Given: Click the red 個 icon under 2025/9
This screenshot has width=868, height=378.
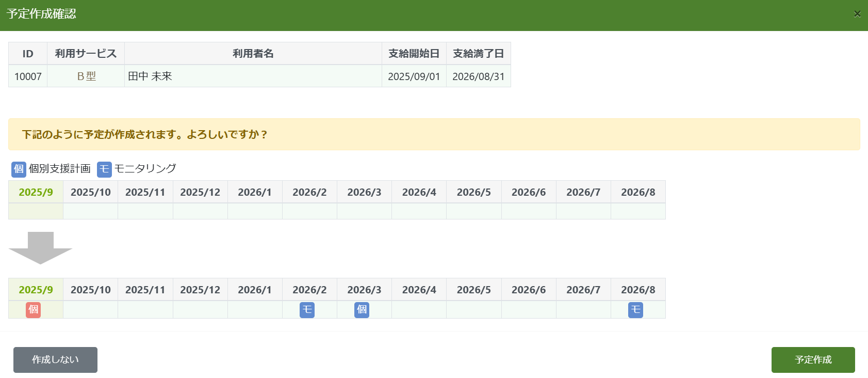Looking at the screenshot, I should pyautogui.click(x=34, y=309).
